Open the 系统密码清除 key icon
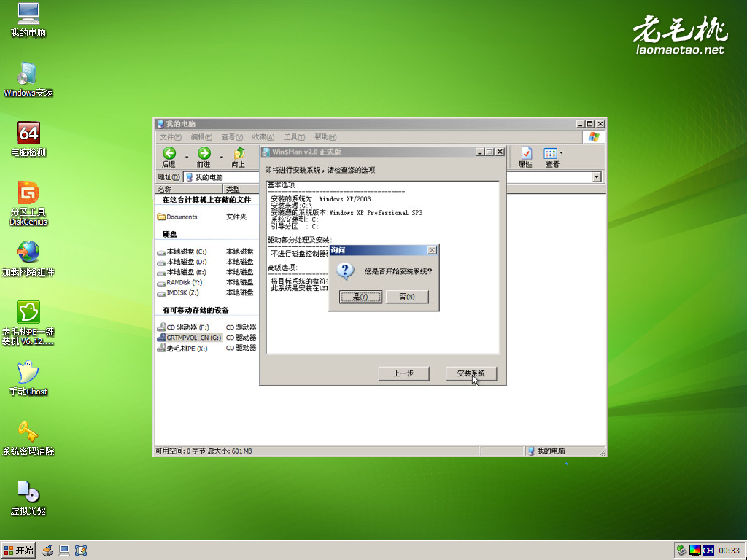This screenshot has width=747, height=560. click(28, 438)
